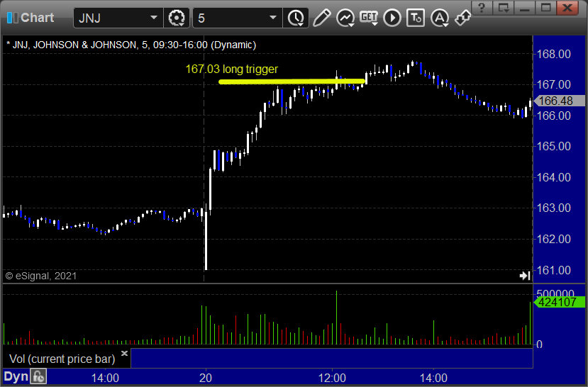Expand the 5-minute interval dropdown

click(x=273, y=18)
